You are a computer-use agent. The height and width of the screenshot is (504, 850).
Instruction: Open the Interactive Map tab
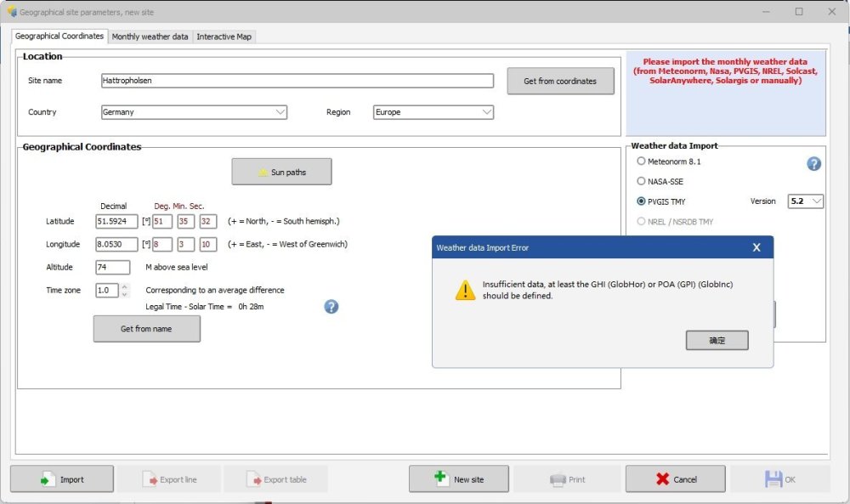224,37
